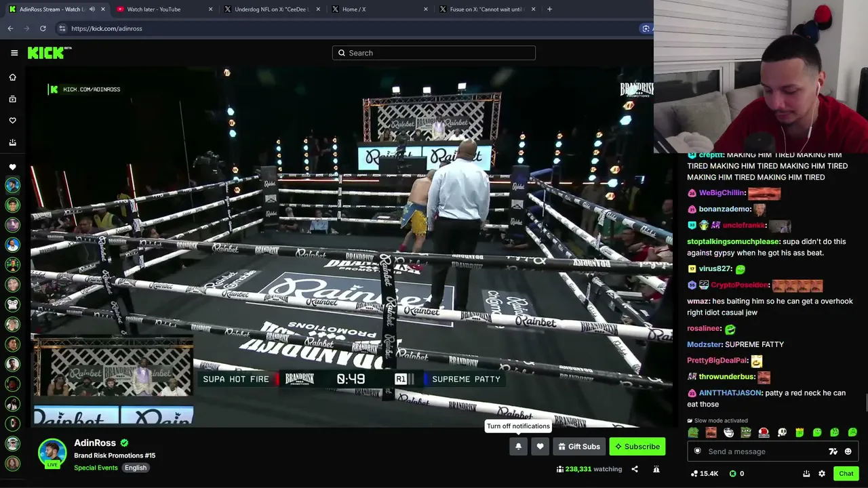Click username rosalinee in chat
The image size is (868, 488).
click(x=704, y=328)
